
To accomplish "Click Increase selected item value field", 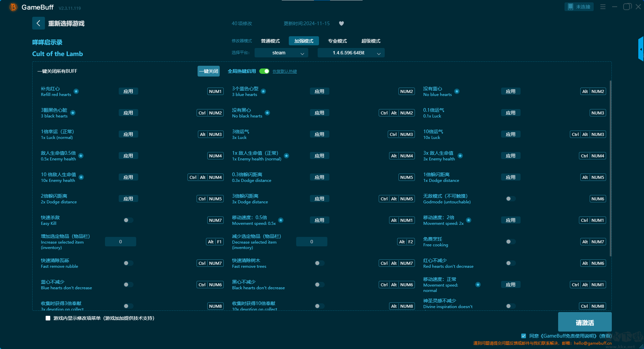I will (x=120, y=242).
